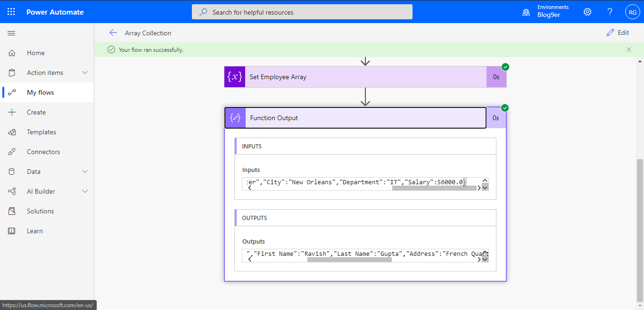Open Connectors in sidebar
644x310 pixels.
click(x=47, y=152)
